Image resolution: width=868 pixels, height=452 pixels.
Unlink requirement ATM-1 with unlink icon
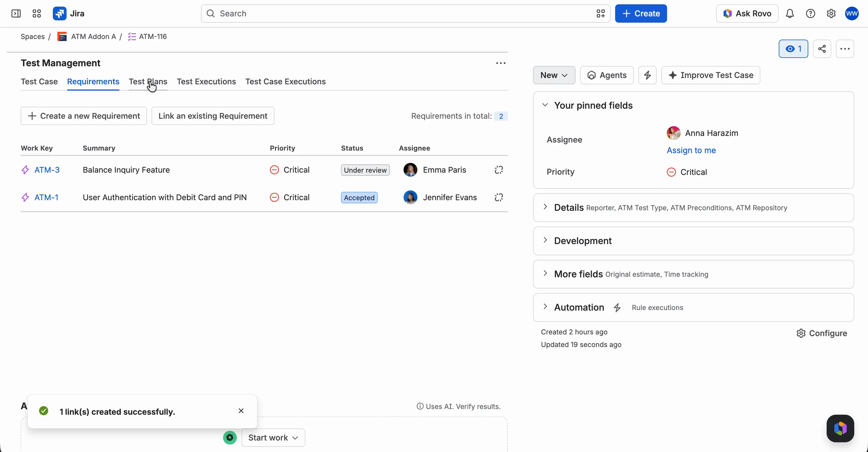499,198
